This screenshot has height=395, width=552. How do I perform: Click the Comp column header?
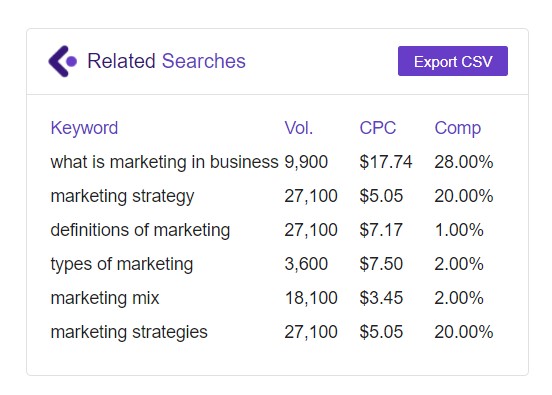tap(457, 128)
